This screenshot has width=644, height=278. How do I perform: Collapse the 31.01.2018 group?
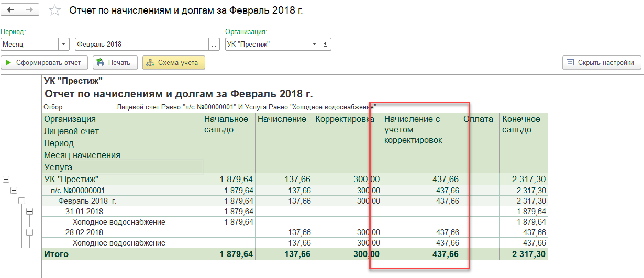coord(29,211)
